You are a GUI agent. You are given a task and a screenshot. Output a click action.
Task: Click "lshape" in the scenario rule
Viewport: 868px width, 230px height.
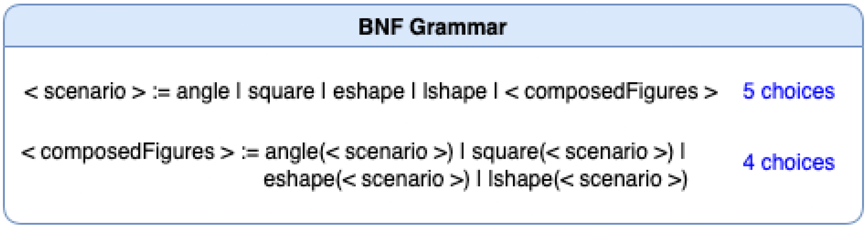click(455, 92)
